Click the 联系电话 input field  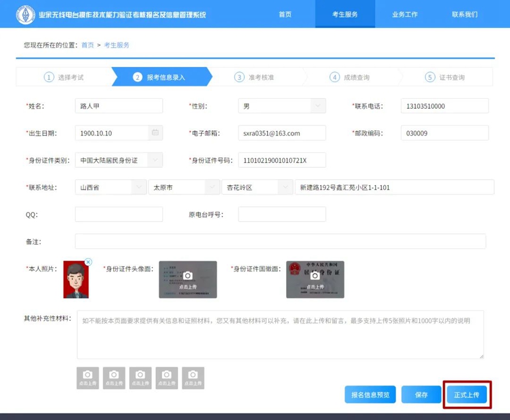coord(445,106)
